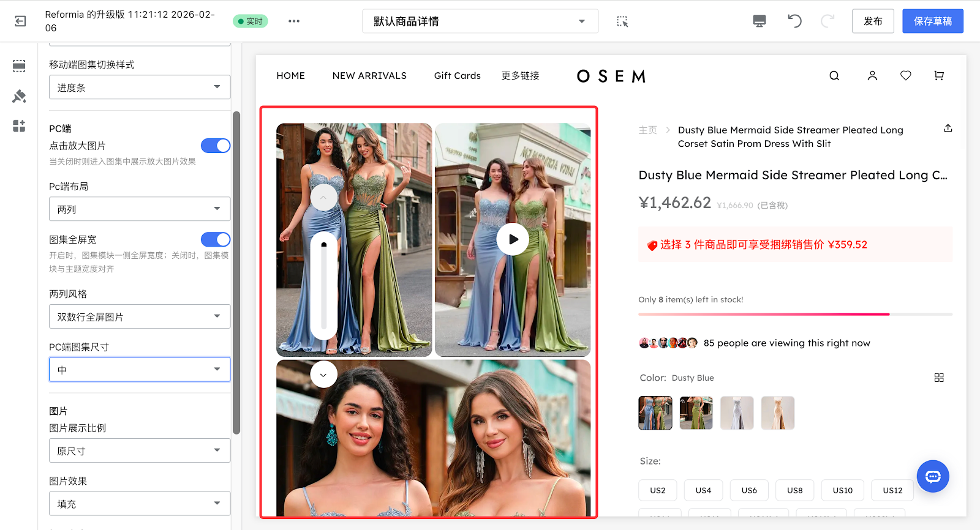Open the sections panel in sidebar
Screen dimensions: 980x530
19,66
